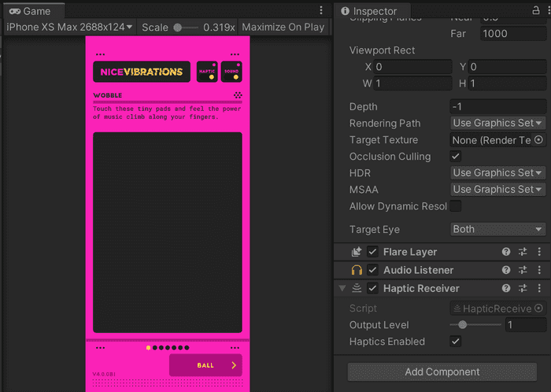Screen dimensions: 551x392
Task: Switch to the Game tab
Action: point(33,11)
